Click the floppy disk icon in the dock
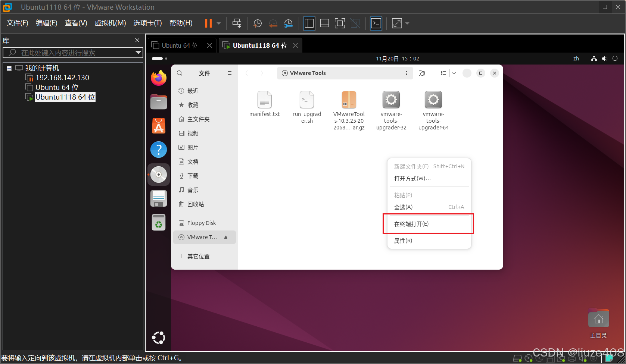This screenshot has height=364, width=626. click(x=159, y=198)
